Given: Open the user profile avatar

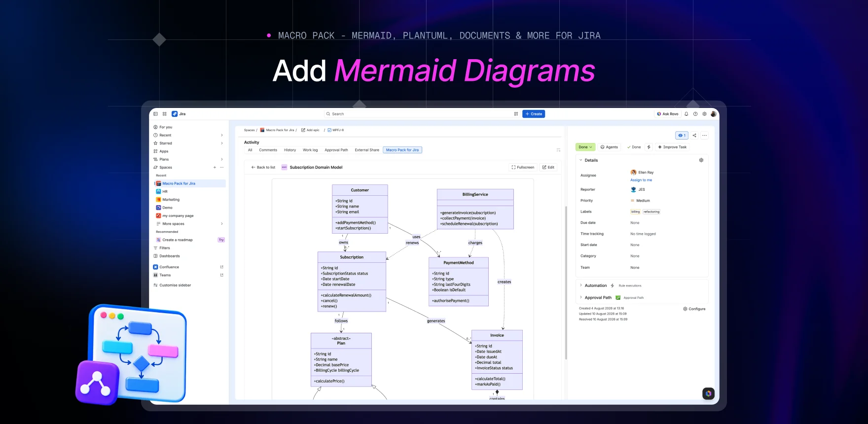Looking at the screenshot, I should click(713, 114).
